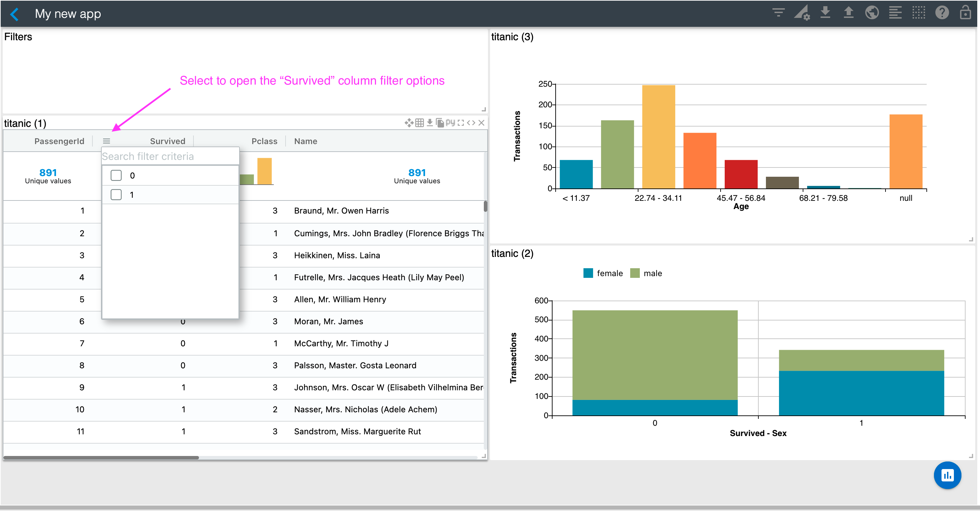This screenshot has height=511, width=980.
Task: Click the Name column header
Action: (x=305, y=141)
